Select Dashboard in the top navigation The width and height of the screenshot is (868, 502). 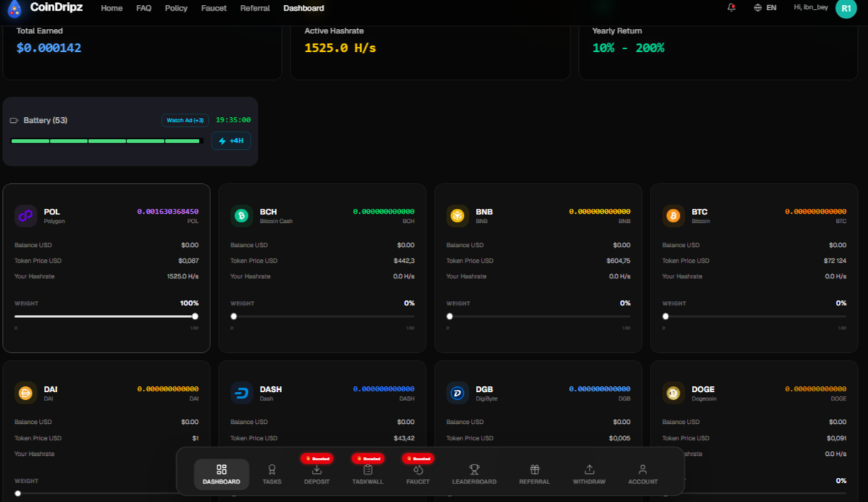pos(304,9)
